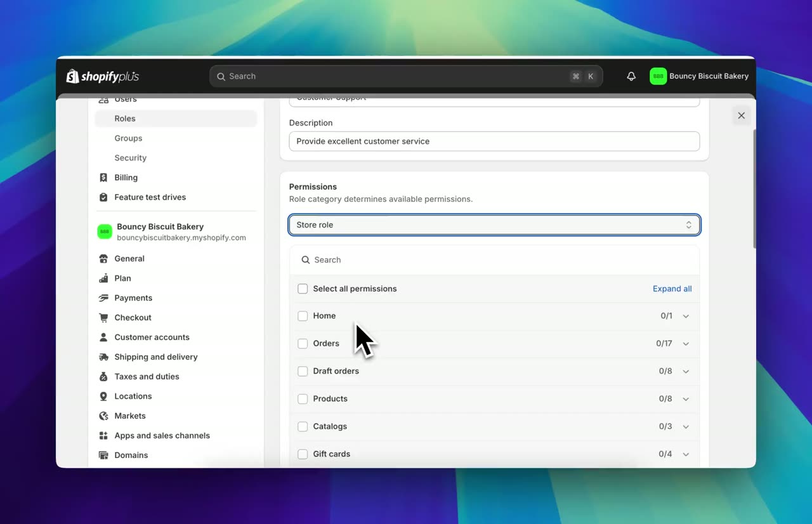812x524 pixels.
Task: Click the search magnifier icon in top bar
Action: 221,76
